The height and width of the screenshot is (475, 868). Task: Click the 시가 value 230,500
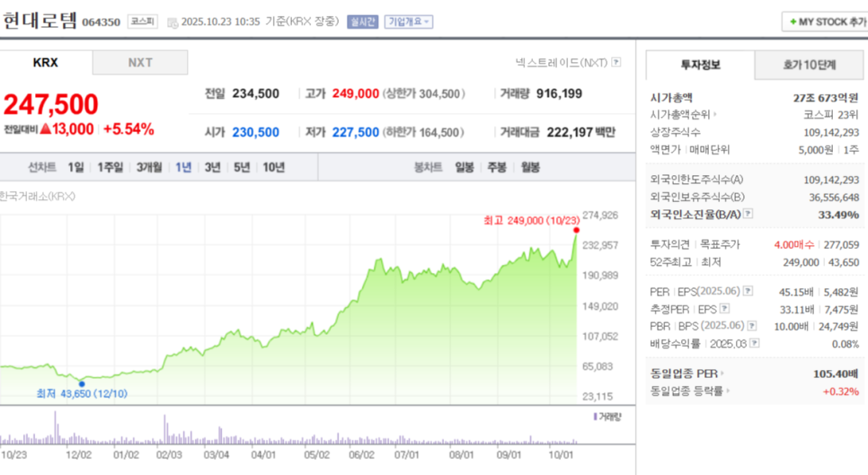tap(256, 132)
